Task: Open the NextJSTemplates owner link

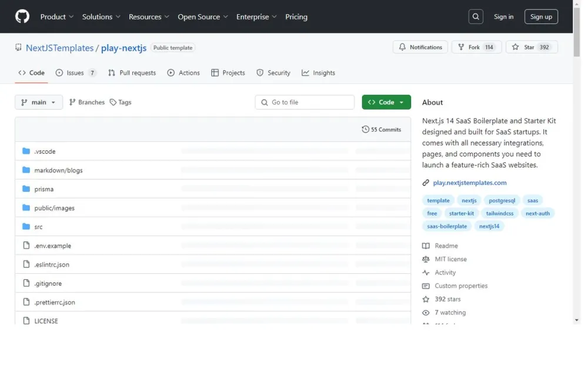Action: coord(59,48)
